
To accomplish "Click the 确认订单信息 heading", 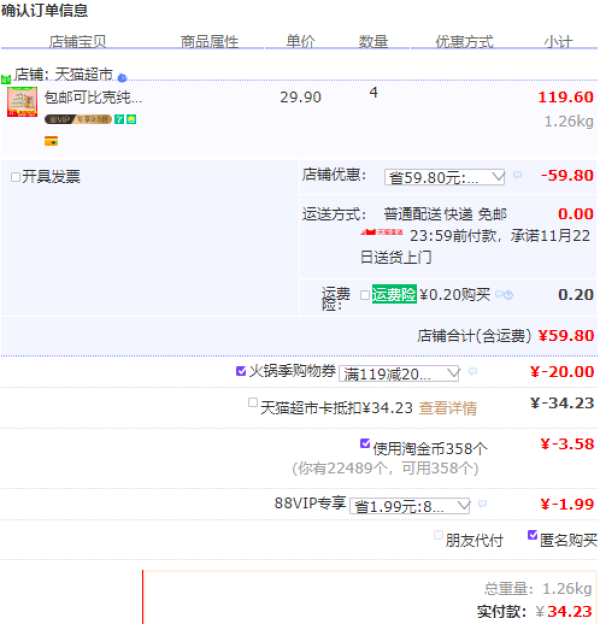I will (x=44, y=10).
